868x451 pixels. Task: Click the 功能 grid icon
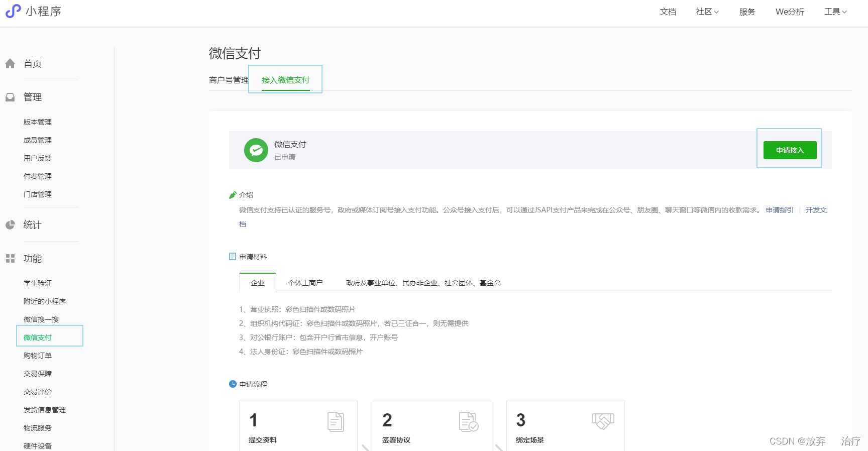point(10,258)
